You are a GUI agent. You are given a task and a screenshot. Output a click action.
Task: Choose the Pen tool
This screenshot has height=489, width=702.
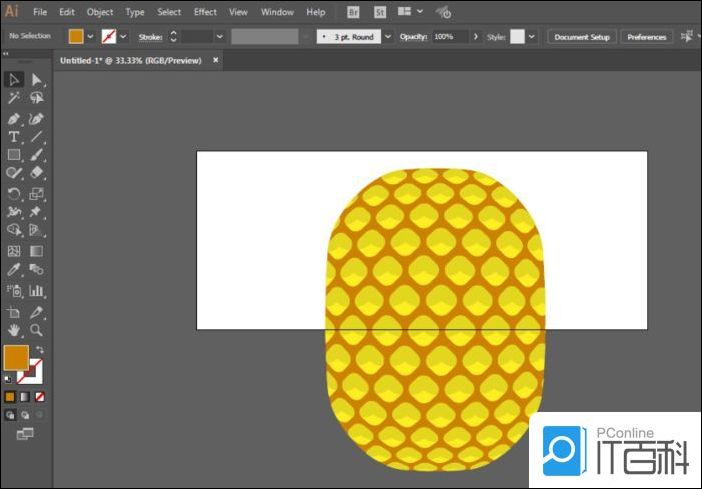point(14,118)
